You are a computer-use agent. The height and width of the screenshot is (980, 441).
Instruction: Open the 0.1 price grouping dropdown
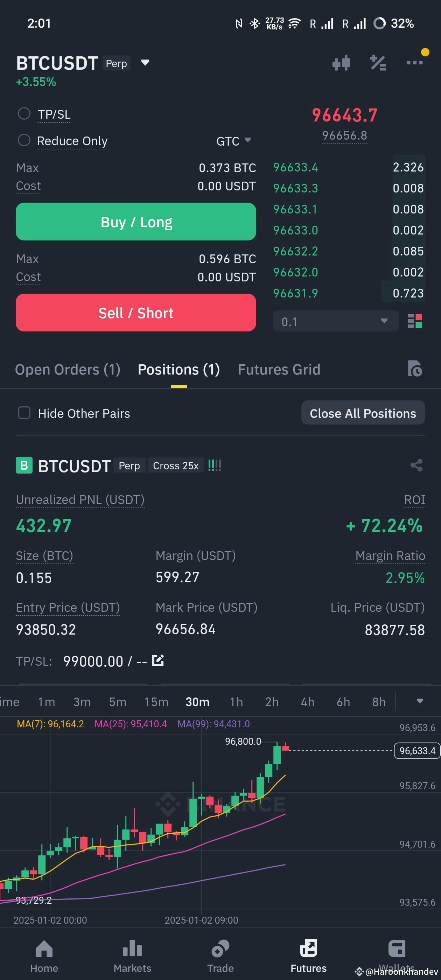[336, 321]
